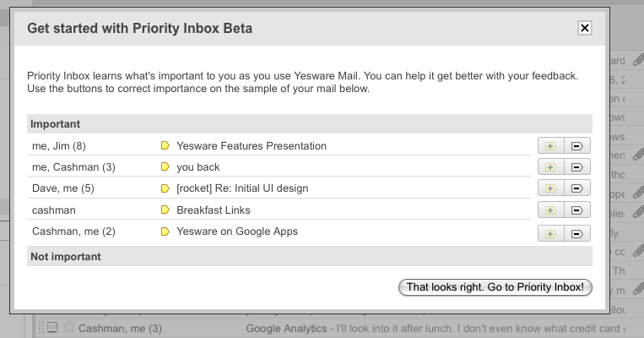Mark 'you back' conversation as important
The height and width of the screenshot is (338, 644).
pyautogui.click(x=551, y=167)
